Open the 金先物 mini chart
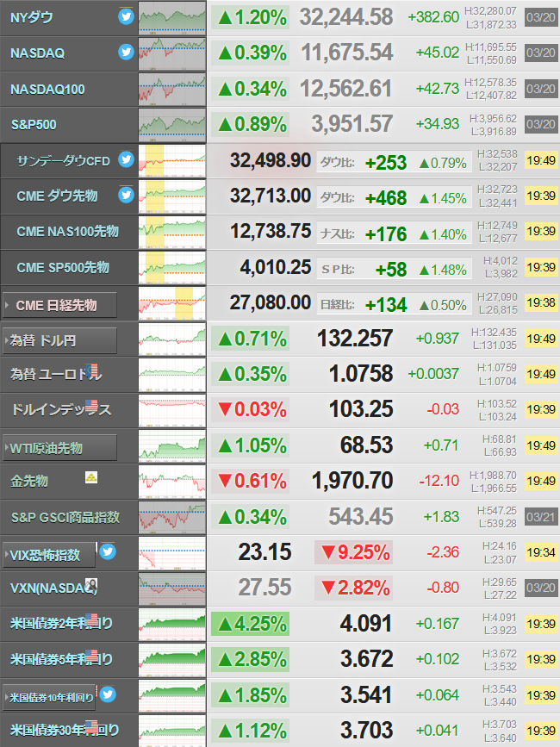This screenshot has width=560, height=747. coord(172,482)
